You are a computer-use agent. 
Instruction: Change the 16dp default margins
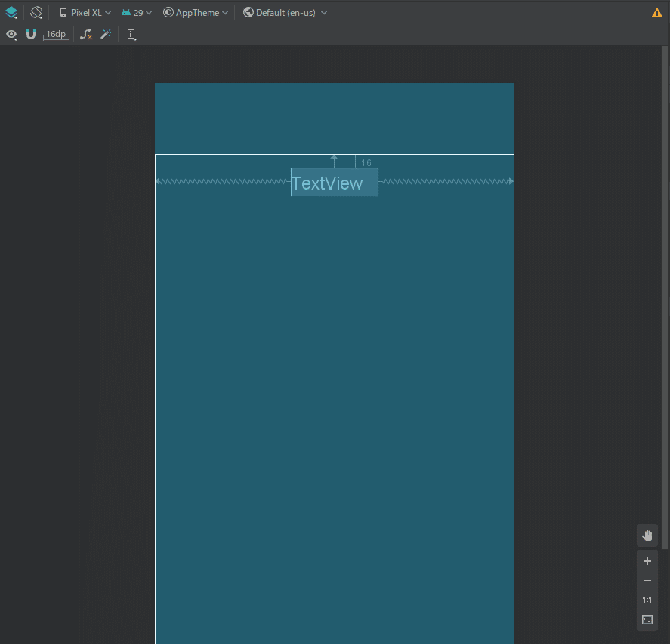point(56,35)
